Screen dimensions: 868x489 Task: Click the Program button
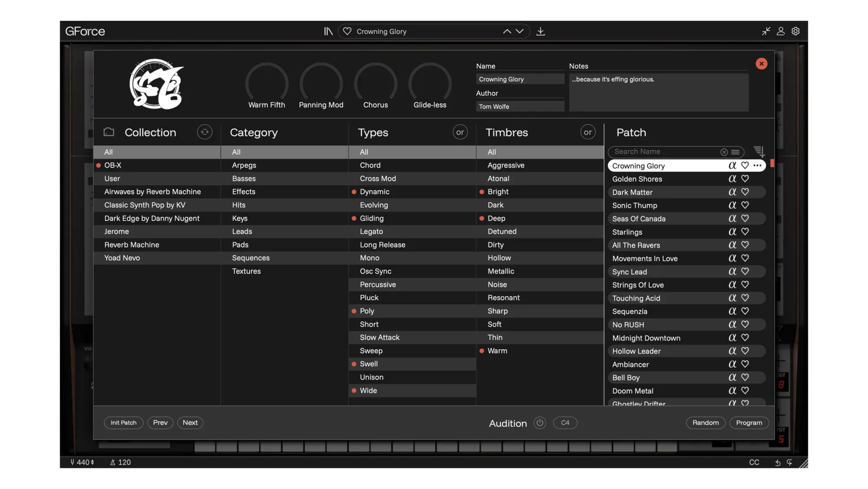(x=749, y=423)
